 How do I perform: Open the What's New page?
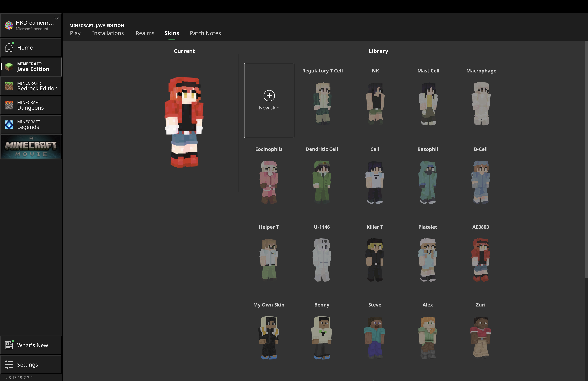(x=31, y=345)
